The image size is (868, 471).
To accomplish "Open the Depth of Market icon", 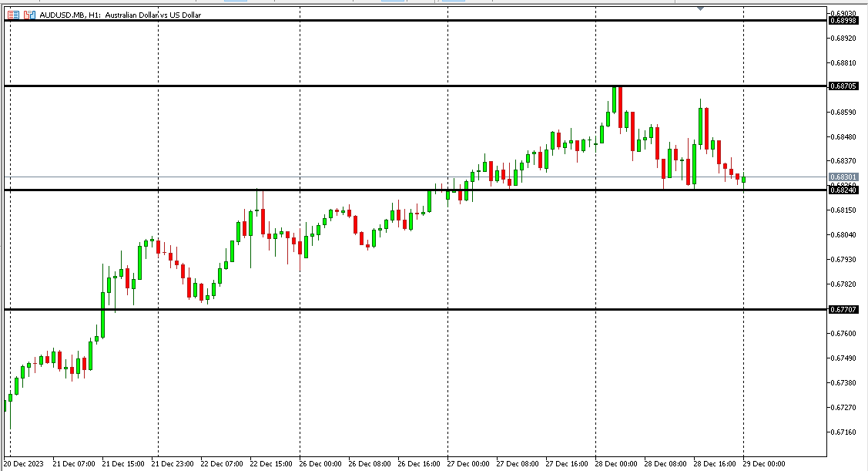I will click(28, 15).
